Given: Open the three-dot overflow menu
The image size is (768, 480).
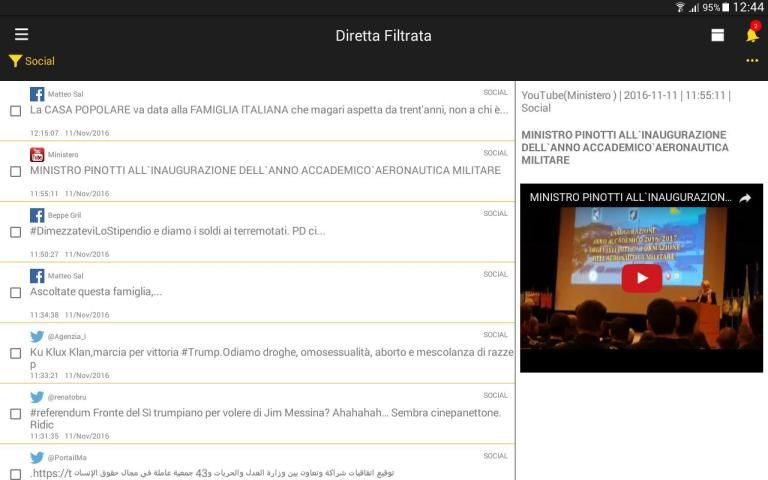Looking at the screenshot, I should click(751, 61).
